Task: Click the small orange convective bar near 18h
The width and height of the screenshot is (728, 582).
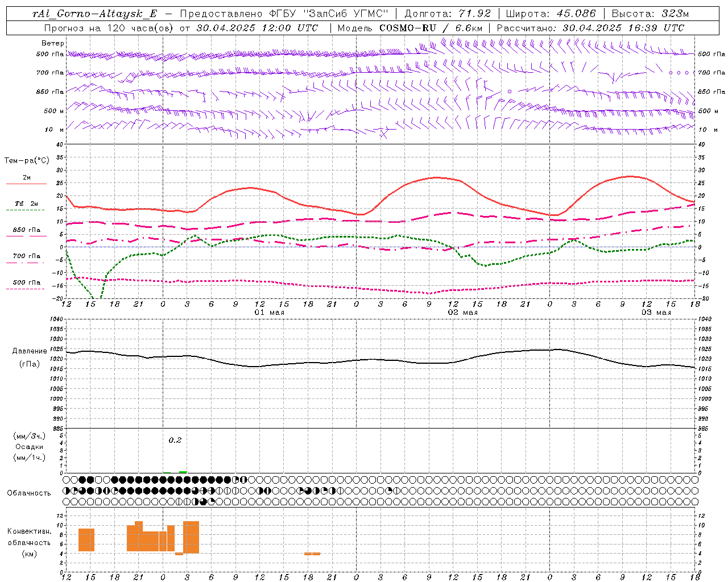Action: tap(312, 554)
